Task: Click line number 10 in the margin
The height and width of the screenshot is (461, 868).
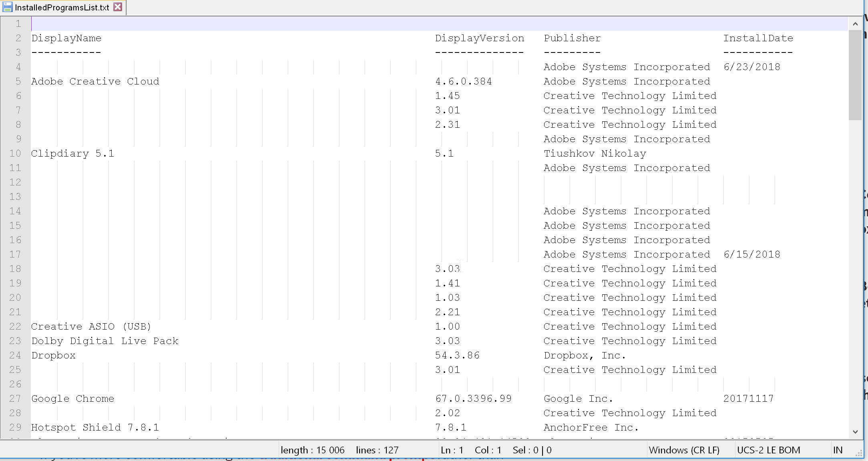Action: click(15, 153)
